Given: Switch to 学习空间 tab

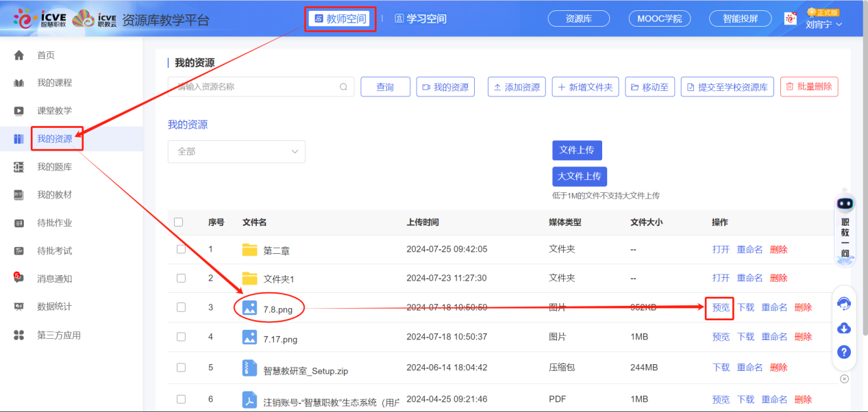Looking at the screenshot, I should pyautogui.click(x=420, y=18).
